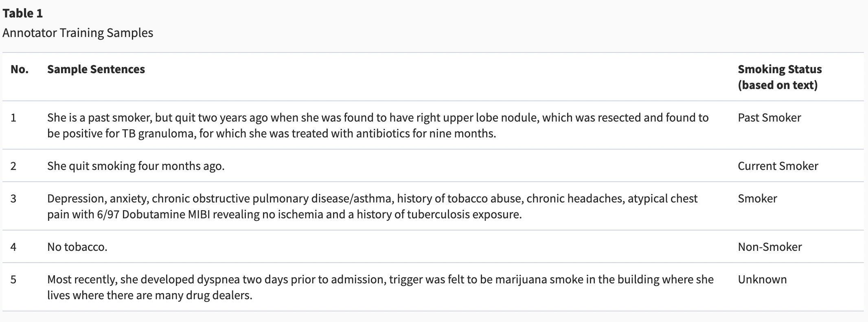Select the Sample Sentences column header
The height and width of the screenshot is (322, 868).
click(96, 69)
